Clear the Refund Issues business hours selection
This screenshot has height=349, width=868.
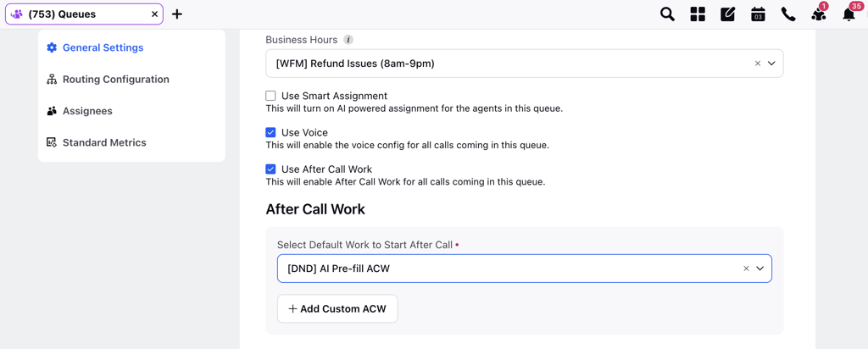(758, 64)
